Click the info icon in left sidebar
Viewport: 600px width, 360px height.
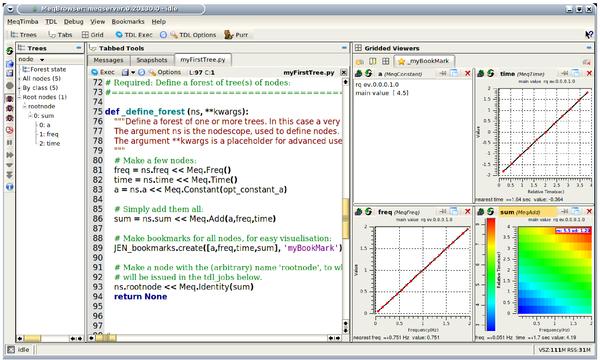pos(9,187)
